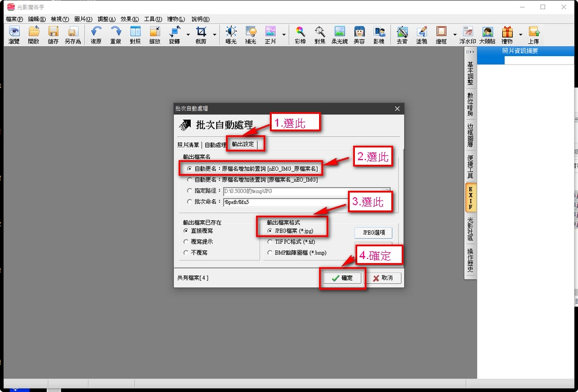The width and height of the screenshot is (578, 392).
Task: Open the 彩棒 (Color wand) tool
Action: (x=300, y=34)
